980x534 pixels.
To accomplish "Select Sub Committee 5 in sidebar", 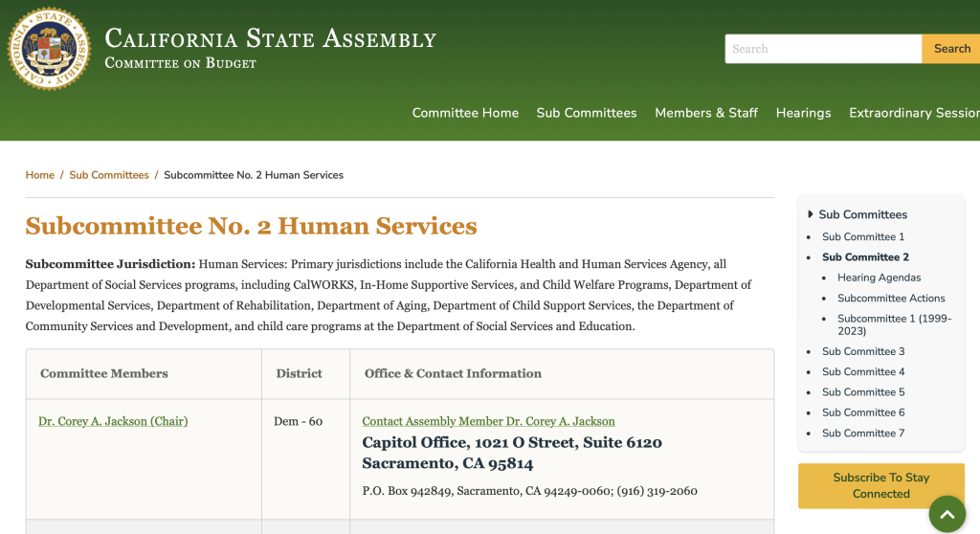I will coord(863,392).
